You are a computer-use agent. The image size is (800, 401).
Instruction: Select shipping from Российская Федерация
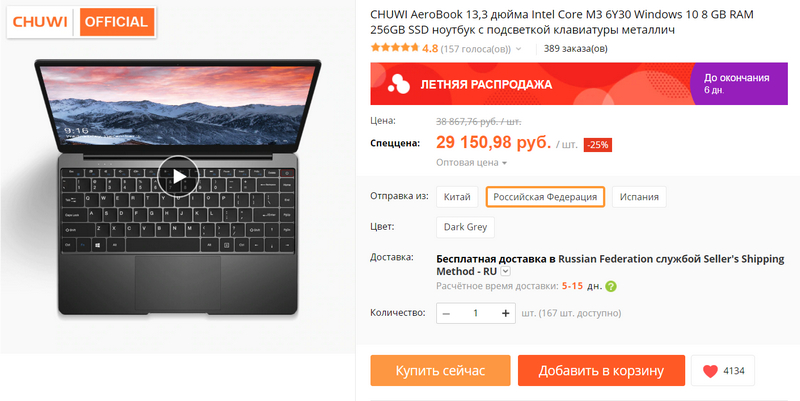(x=545, y=197)
